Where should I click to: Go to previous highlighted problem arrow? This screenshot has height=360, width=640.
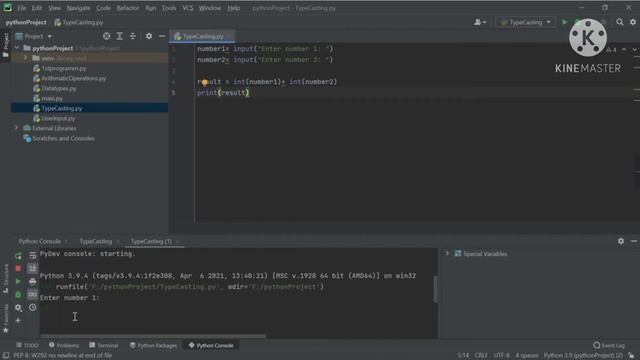click(624, 49)
